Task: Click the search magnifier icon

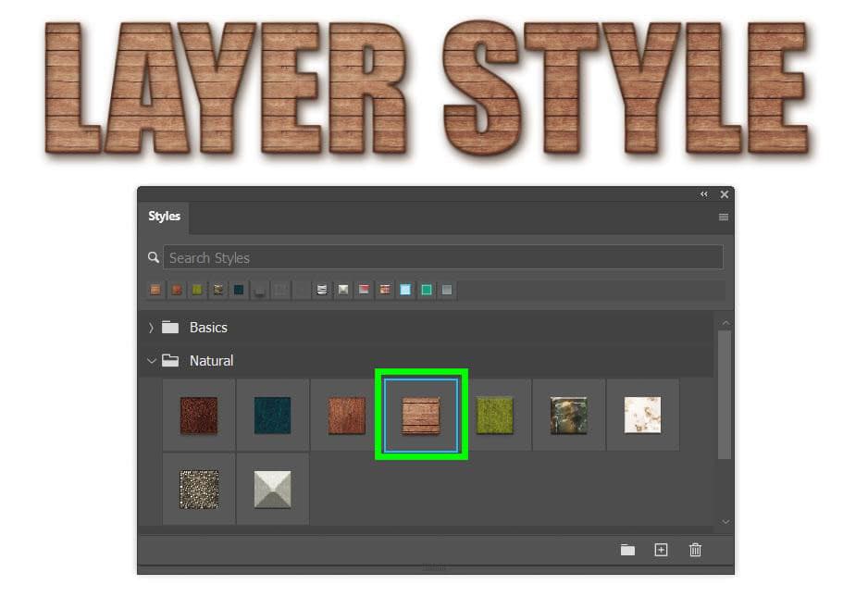Action: click(154, 257)
